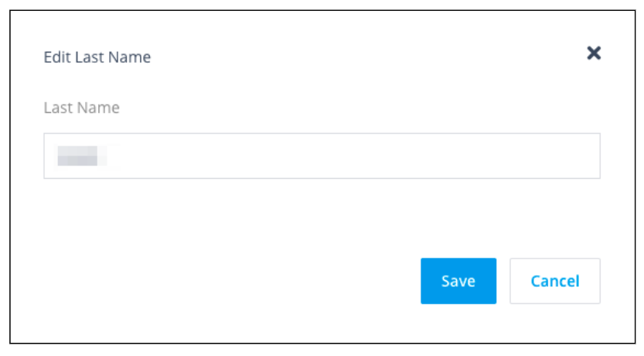Click the empty area of the Last Name field
644x356 pixels.
tap(387, 156)
